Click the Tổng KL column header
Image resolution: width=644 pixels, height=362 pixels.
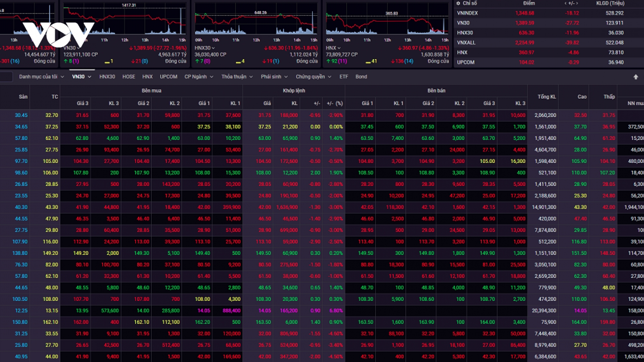coord(547,97)
